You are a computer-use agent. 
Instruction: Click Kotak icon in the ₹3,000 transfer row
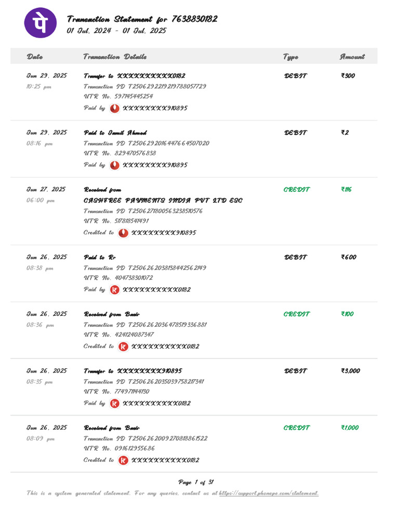pos(115,403)
